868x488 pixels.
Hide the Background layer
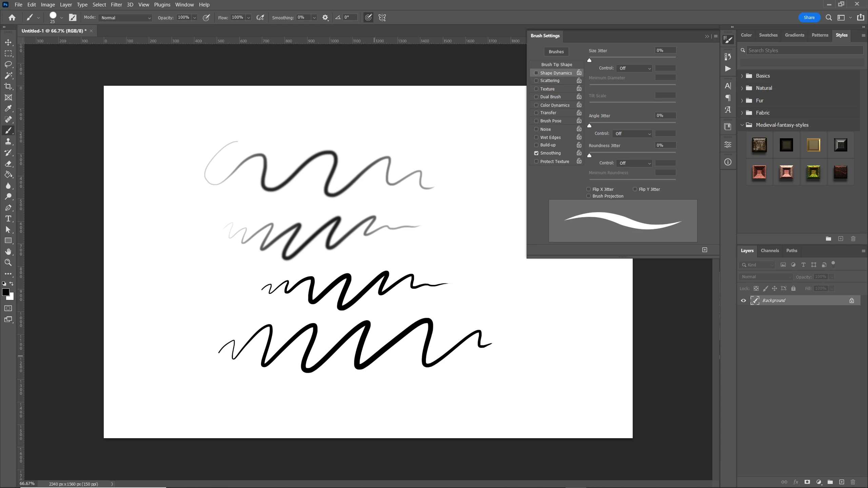pos(744,301)
